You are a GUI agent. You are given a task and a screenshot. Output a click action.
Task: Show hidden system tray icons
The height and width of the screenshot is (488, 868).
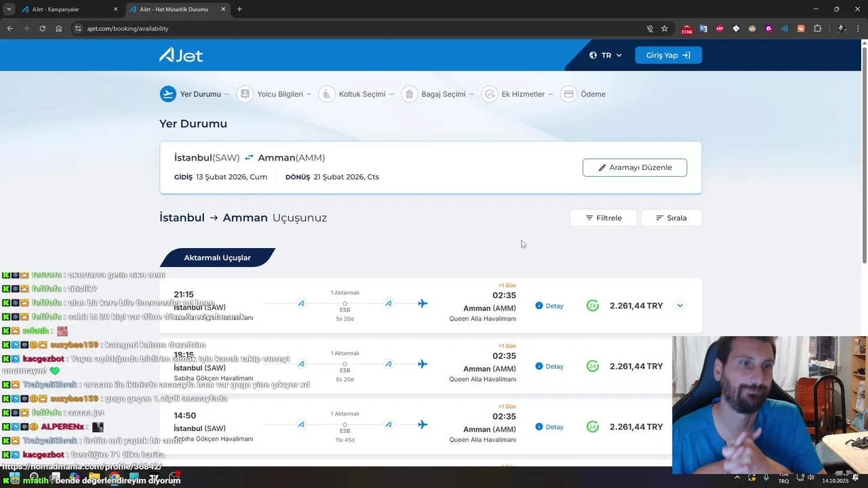[737, 477]
